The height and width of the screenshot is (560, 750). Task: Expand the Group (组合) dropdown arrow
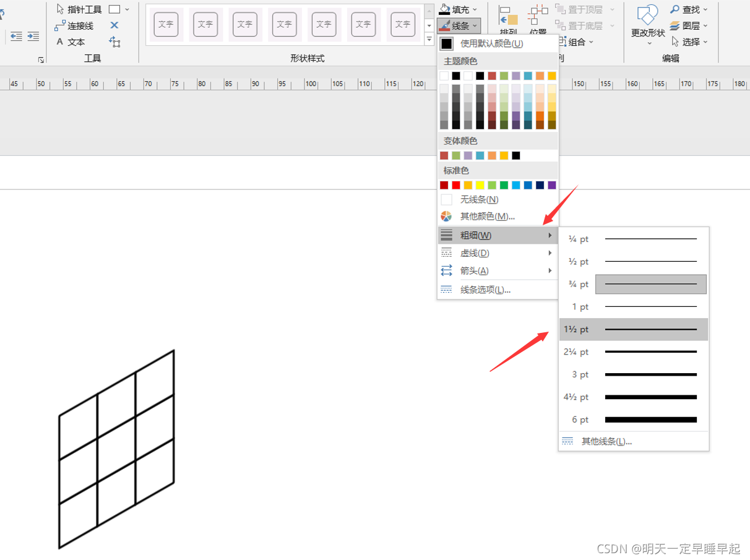point(591,41)
